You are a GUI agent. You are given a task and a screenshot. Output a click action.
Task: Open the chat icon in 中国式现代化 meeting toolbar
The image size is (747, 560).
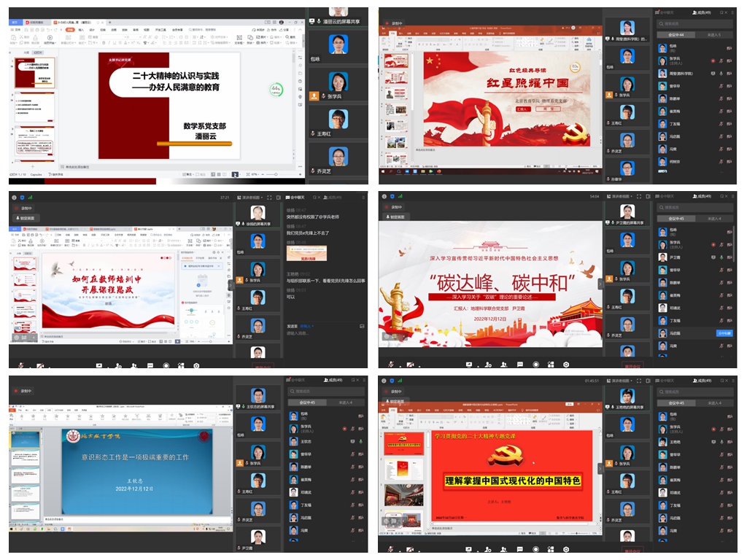coord(519,549)
